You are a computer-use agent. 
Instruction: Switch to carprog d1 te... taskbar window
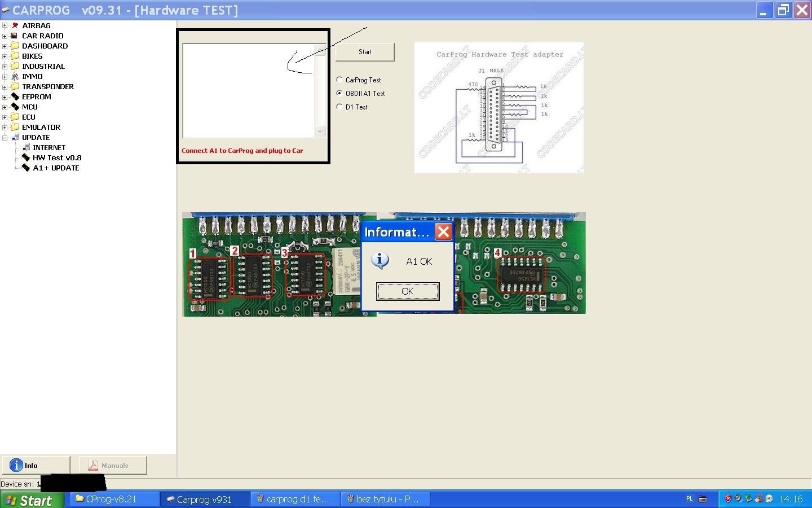coord(295,500)
